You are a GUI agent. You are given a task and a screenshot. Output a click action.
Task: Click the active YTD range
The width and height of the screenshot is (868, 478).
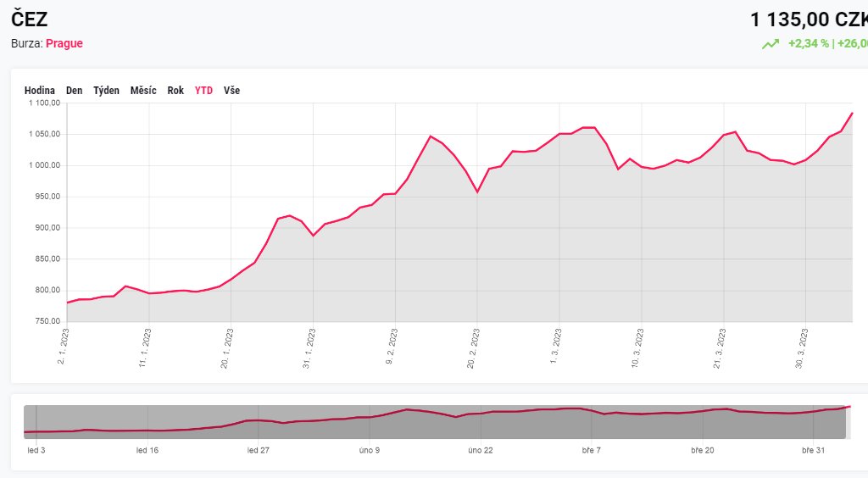[203, 91]
